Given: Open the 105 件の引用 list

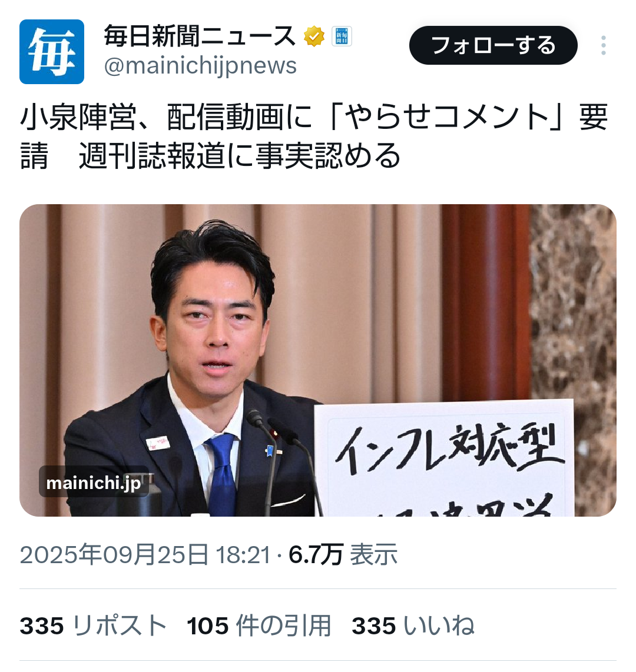Looking at the screenshot, I should [x=259, y=626].
